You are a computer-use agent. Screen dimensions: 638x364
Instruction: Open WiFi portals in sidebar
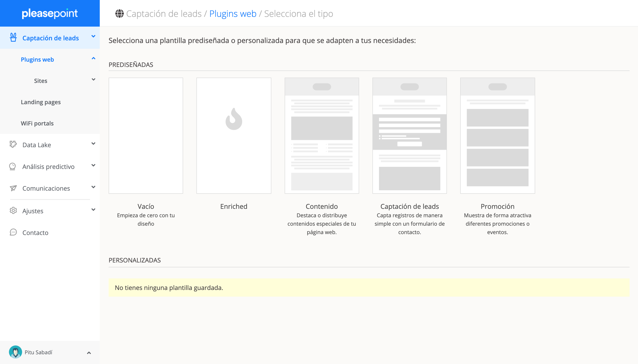coord(37,123)
